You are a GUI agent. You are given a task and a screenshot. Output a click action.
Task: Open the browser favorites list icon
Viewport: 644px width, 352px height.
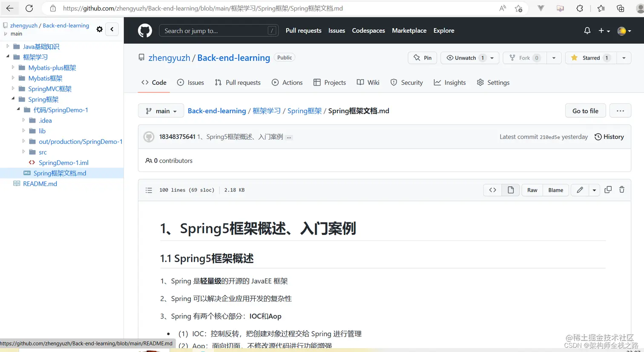(x=601, y=8)
